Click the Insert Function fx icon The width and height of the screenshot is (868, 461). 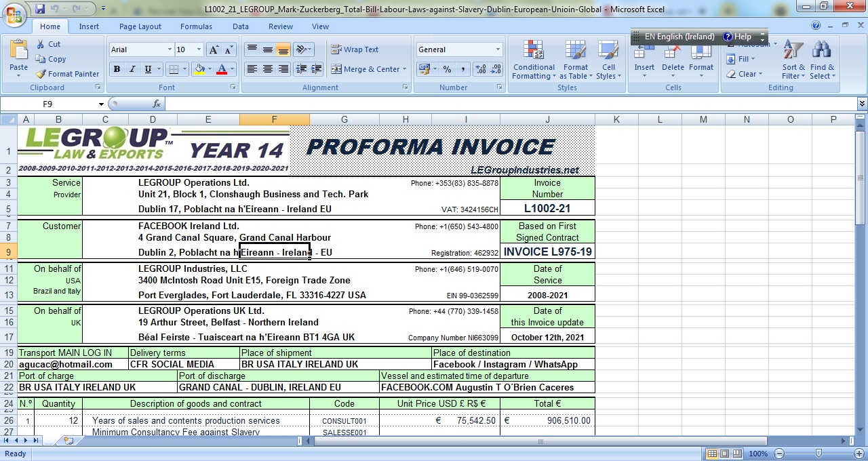(157, 104)
